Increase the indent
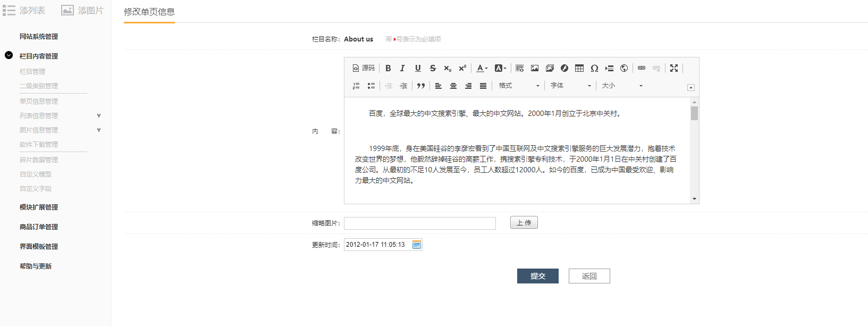Image resolution: width=868 pixels, height=326 pixels. [x=403, y=86]
